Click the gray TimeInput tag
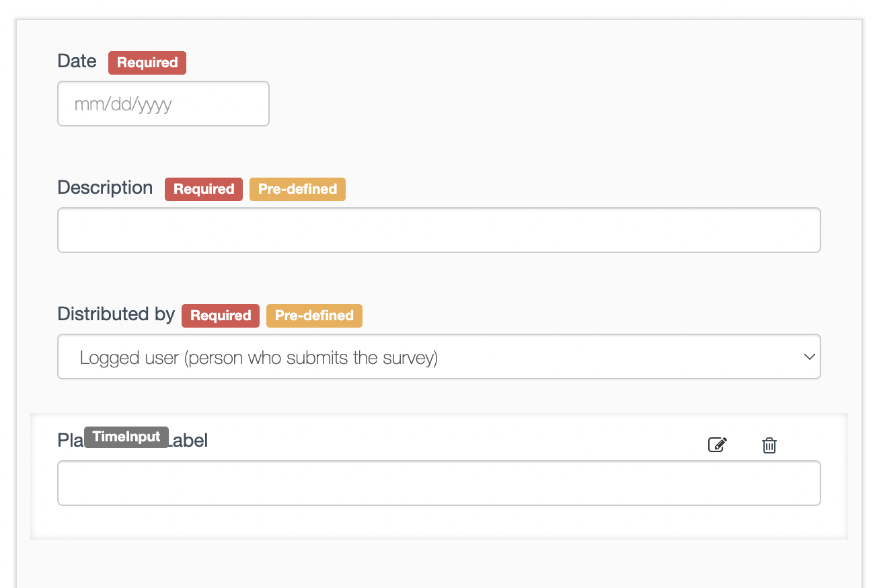Viewport: 873px width, 588px height. click(x=126, y=437)
